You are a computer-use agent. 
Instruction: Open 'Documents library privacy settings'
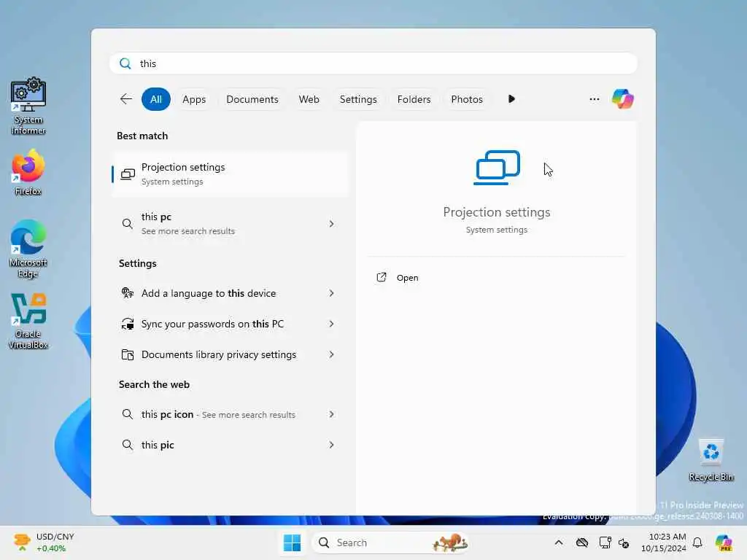[230, 354]
